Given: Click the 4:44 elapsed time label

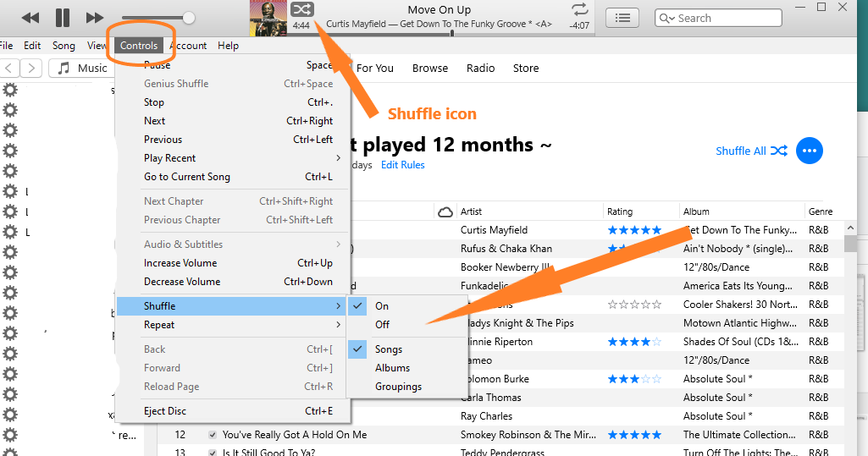Looking at the screenshot, I should coord(301,25).
